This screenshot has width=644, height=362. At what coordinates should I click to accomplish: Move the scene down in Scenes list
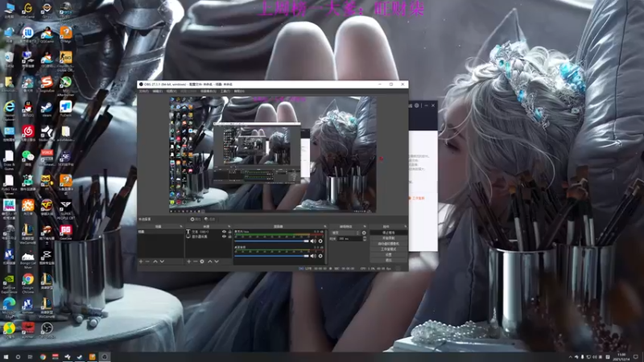(163, 261)
